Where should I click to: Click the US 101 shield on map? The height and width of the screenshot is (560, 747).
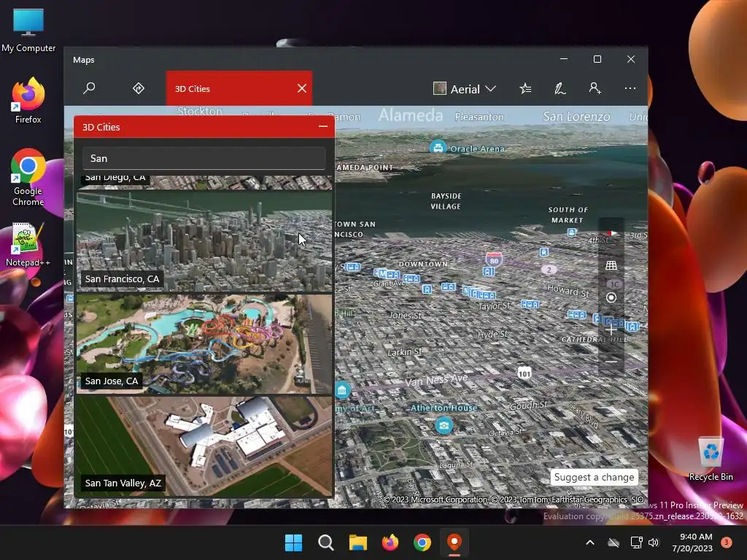[x=524, y=373]
